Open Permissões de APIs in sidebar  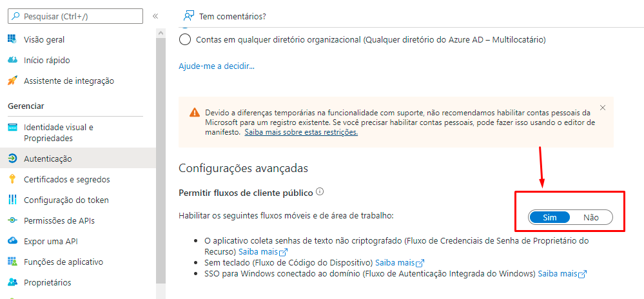coord(59,220)
